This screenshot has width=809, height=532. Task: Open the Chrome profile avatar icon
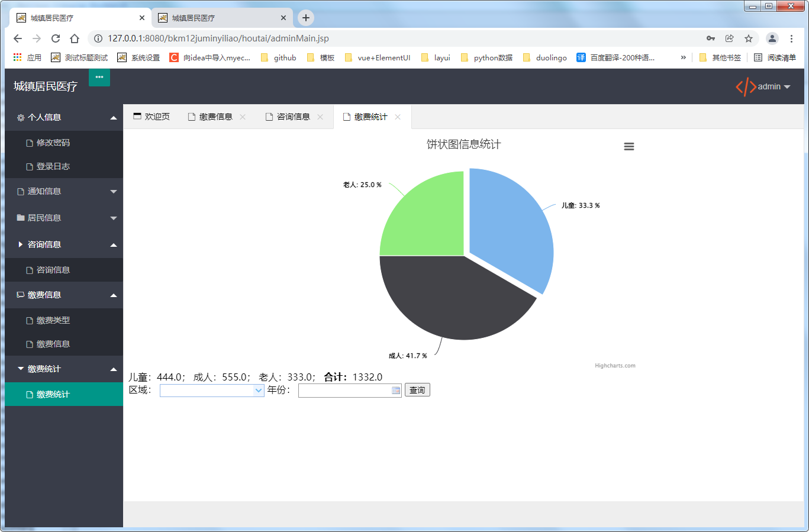(x=772, y=38)
